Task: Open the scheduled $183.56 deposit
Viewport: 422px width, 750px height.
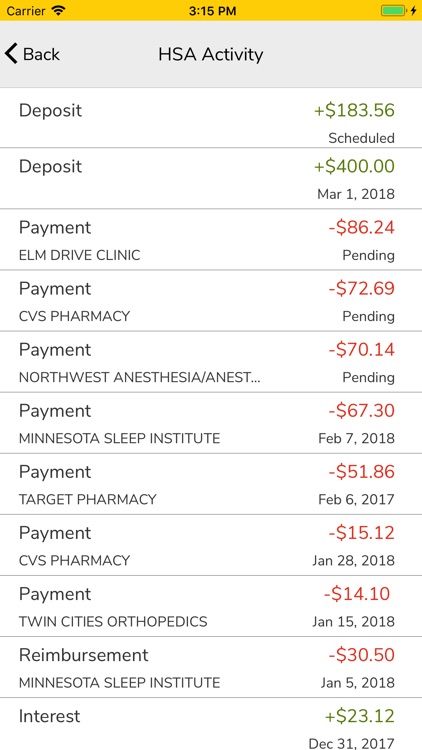Action: click(x=211, y=118)
